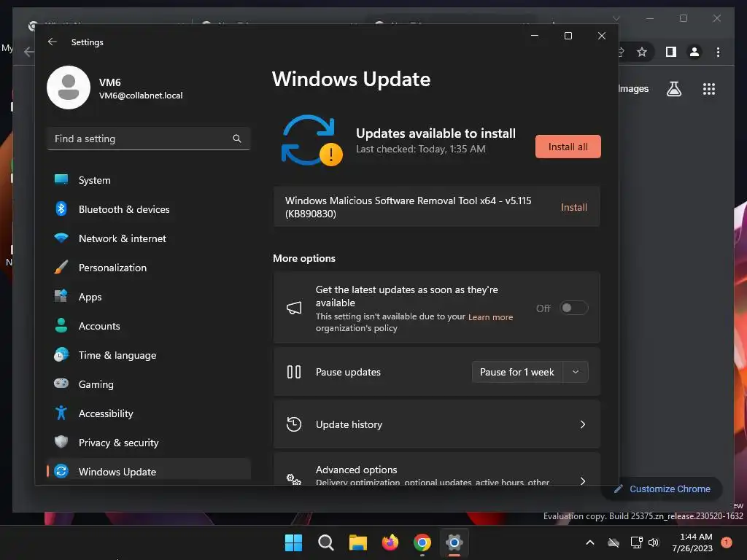
Task: Click Pause for 1 week button
Action: (517, 372)
